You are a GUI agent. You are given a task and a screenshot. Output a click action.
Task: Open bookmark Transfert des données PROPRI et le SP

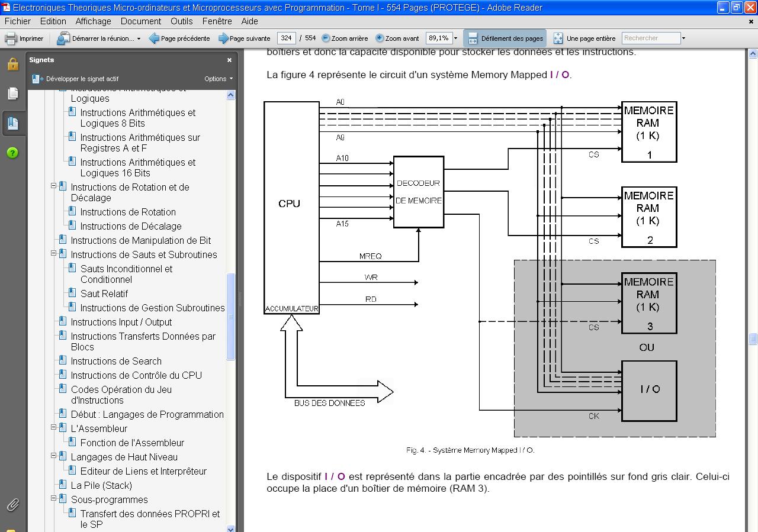(150, 519)
